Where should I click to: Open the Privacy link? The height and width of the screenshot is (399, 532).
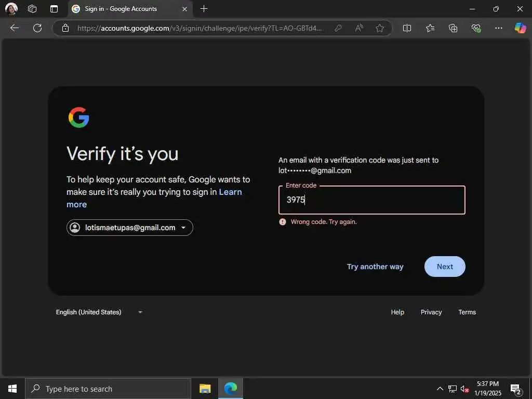coord(431,312)
